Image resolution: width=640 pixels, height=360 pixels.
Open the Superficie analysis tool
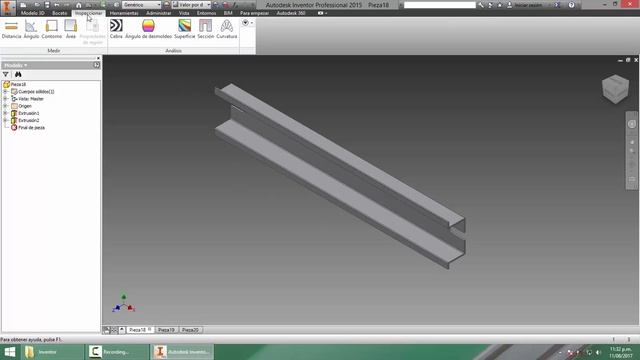coord(184,29)
